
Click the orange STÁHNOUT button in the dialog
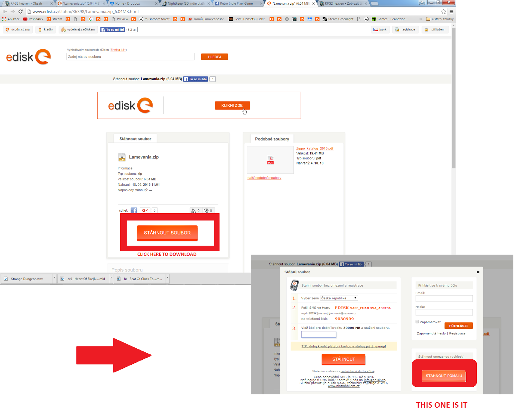click(343, 359)
